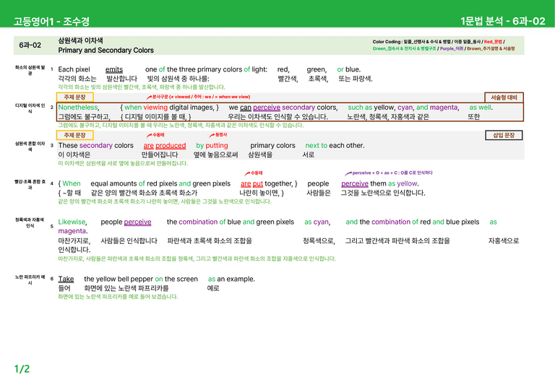Click the "주제 문장" label above sentence 3
This screenshot has width=555, height=392.
tap(74, 135)
